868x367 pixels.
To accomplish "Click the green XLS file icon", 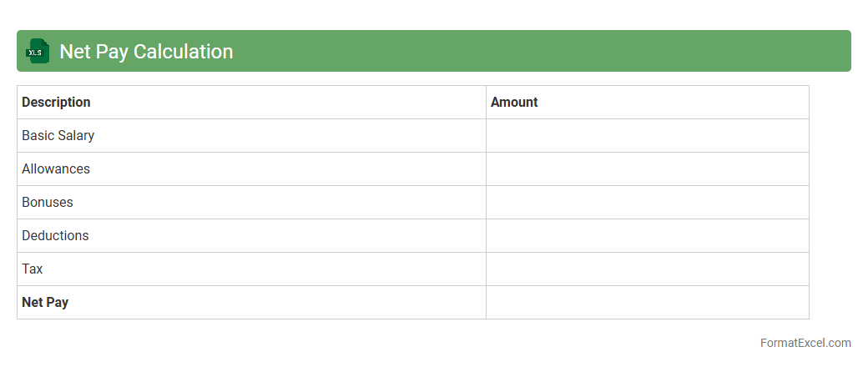I will 38,51.
